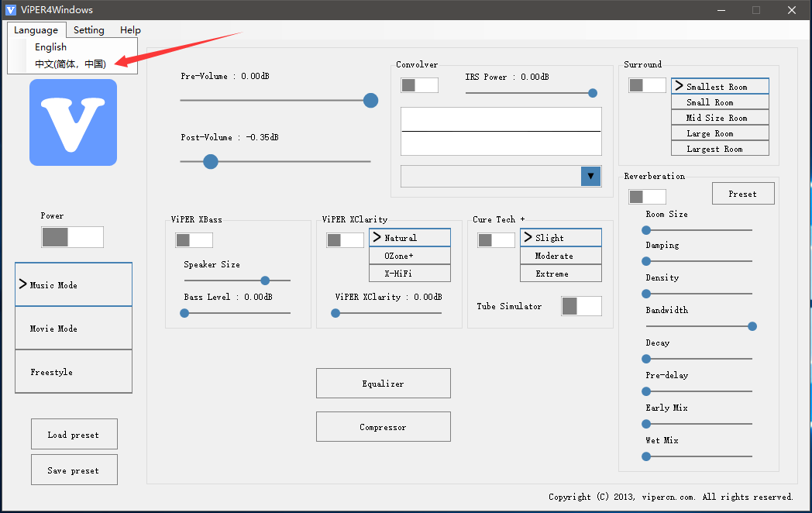
Task: Click the Convolver impulse response display
Action: click(x=501, y=131)
